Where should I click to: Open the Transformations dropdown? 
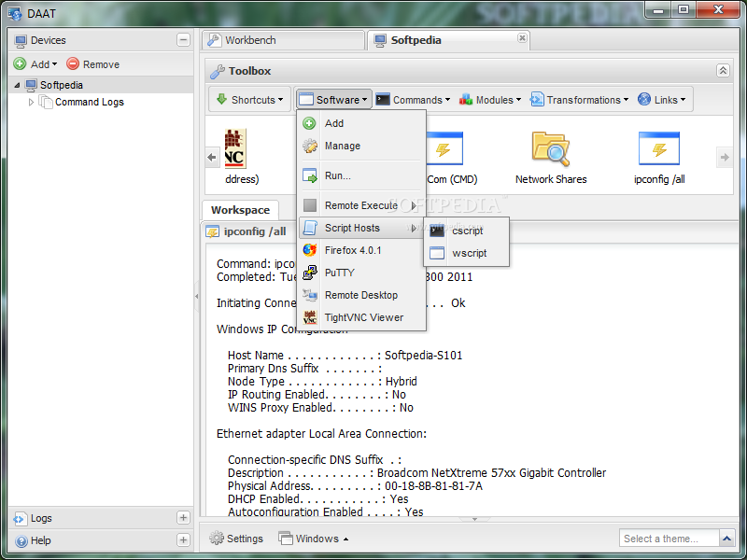coord(579,100)
